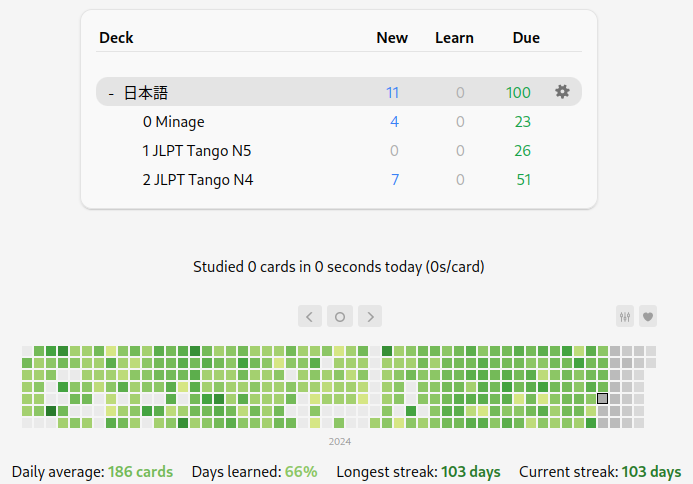Click due count 26 for Tango N5
Screen dimensions: 693x484
coord(522,151)
